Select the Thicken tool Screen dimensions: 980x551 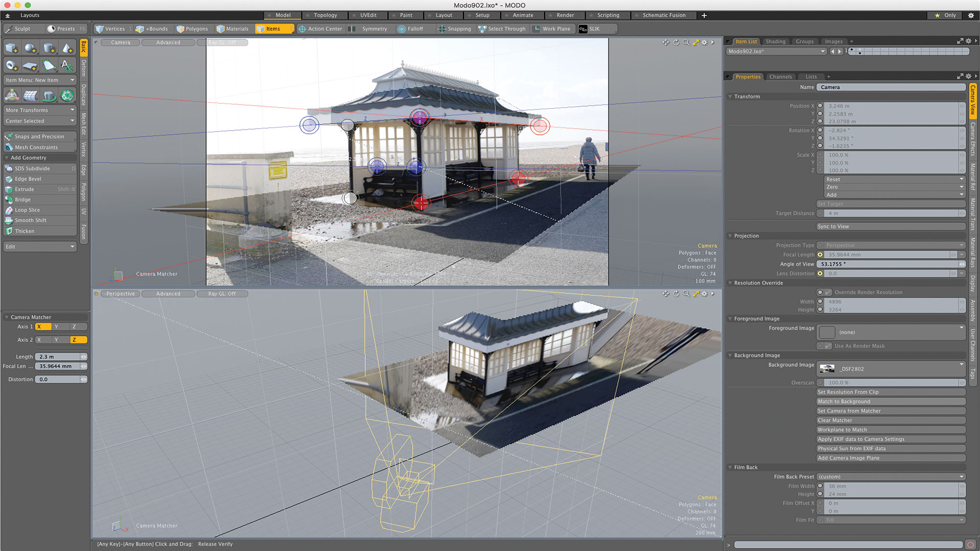(x=40, y=231)
